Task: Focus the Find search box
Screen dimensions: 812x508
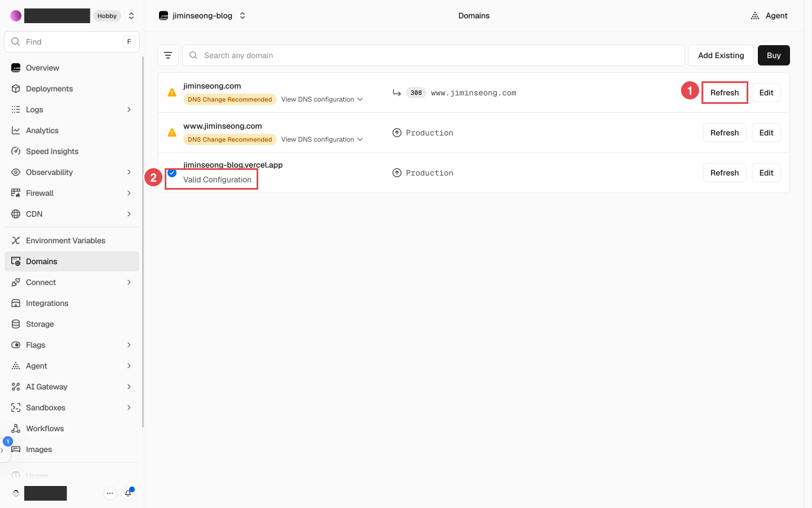Action: 72,42
